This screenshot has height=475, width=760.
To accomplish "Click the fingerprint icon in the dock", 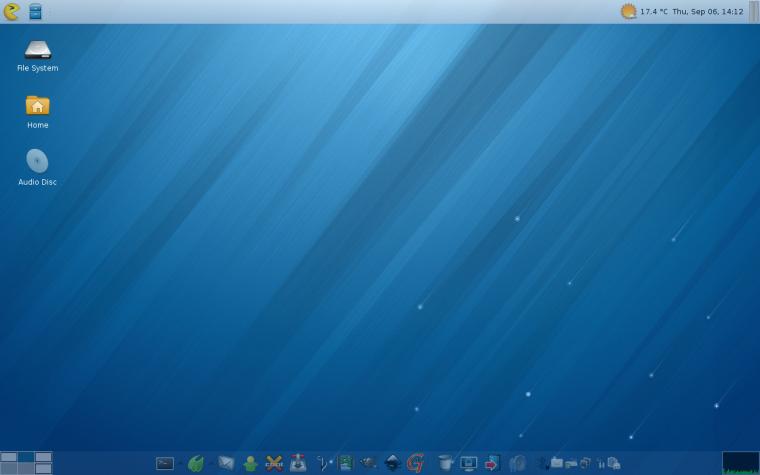I will coord(518,463).
